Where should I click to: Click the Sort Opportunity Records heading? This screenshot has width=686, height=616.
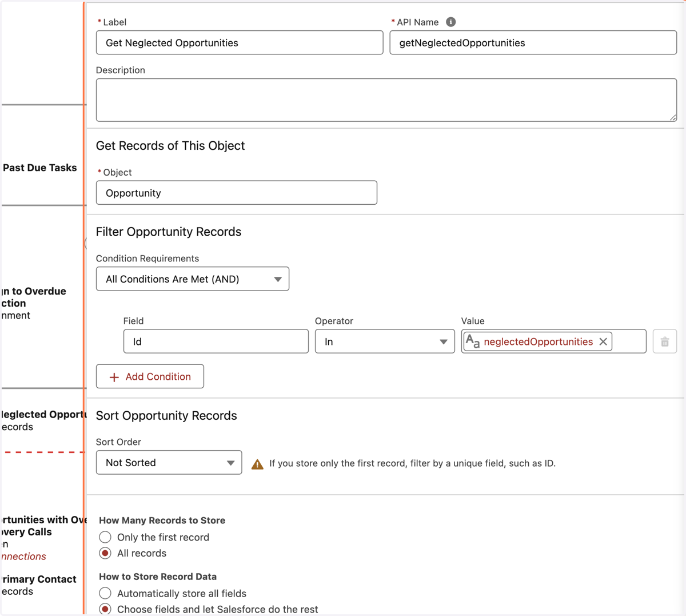pos(166,416)
